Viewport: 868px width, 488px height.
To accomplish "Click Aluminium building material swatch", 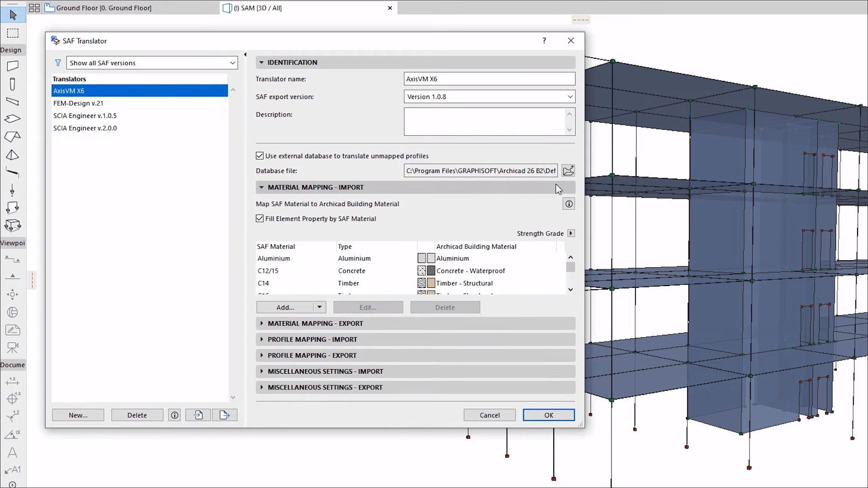I will pos(431,258).
